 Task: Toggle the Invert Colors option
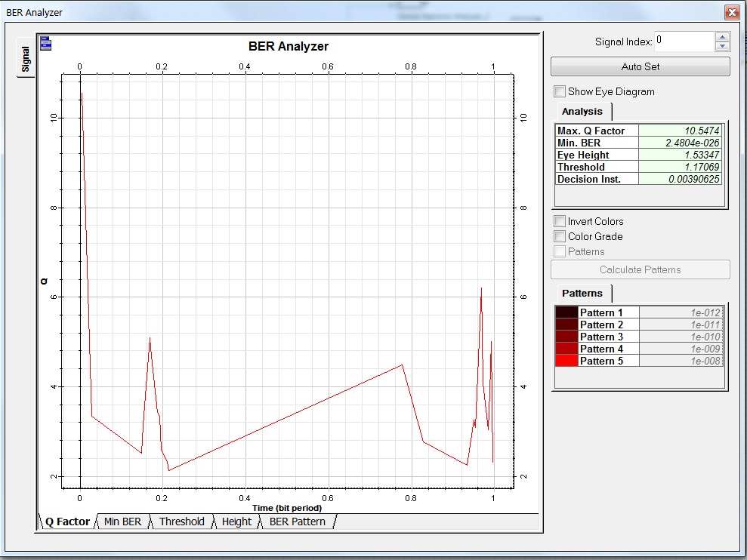coord(559,221)
